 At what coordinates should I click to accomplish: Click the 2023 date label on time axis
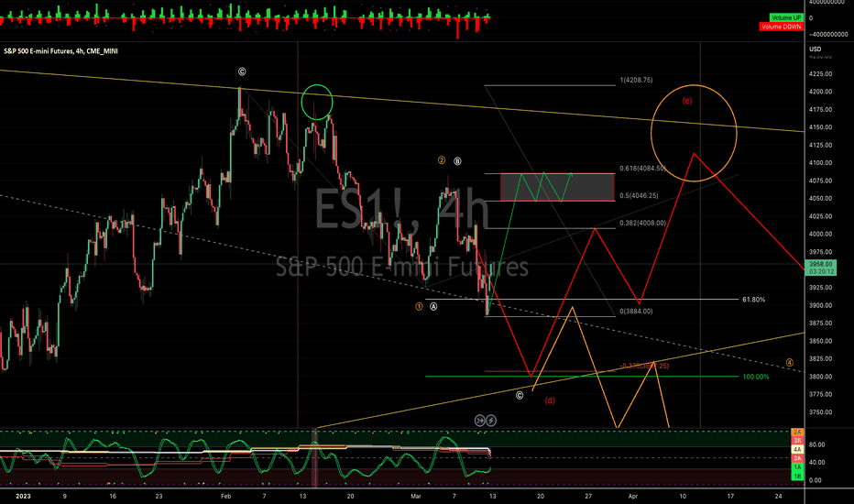pyautogui.click(x=23, y=497)
